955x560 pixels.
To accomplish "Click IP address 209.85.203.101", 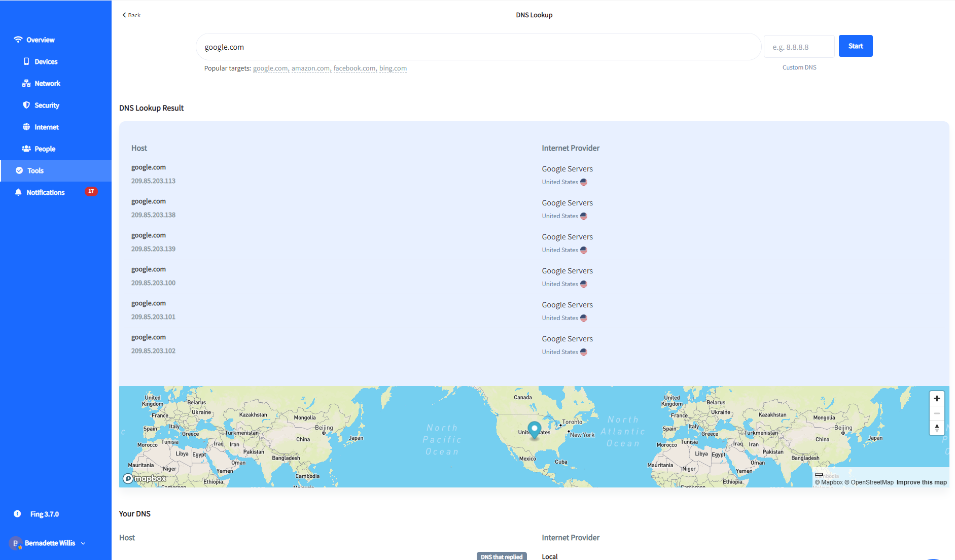I will point(153,317).
